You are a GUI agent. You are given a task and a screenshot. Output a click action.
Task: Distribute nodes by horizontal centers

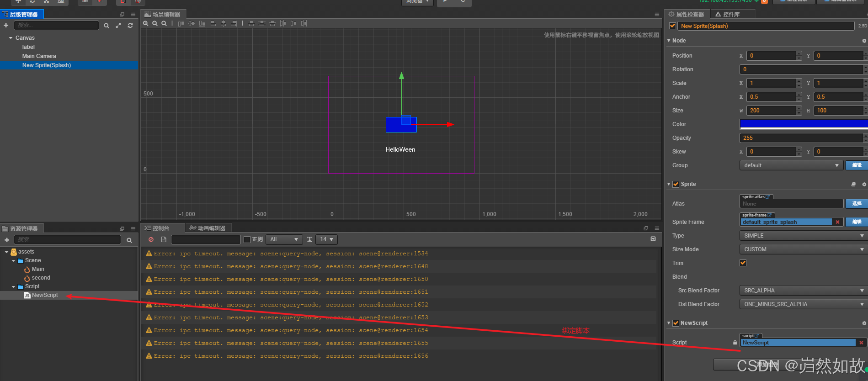point(293,23)
